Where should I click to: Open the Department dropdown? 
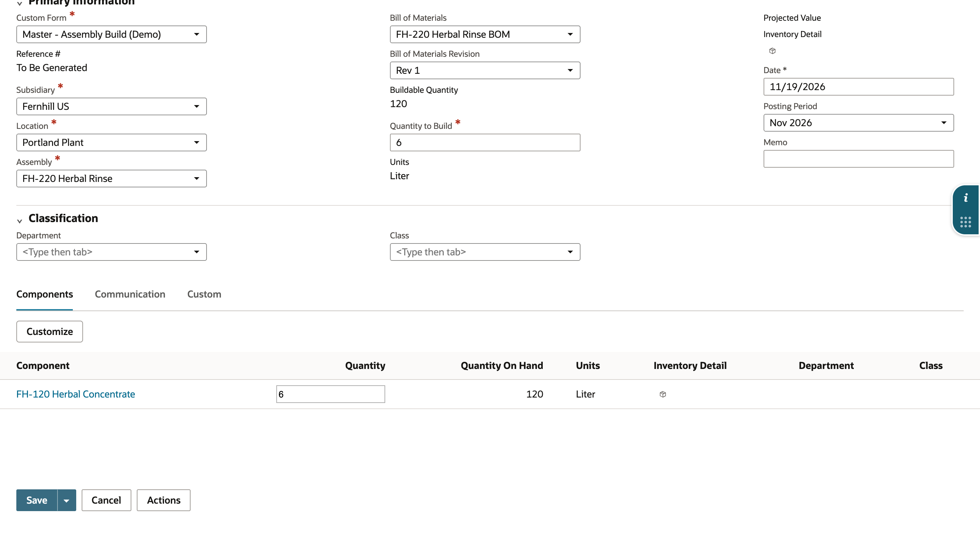(112, 252)
